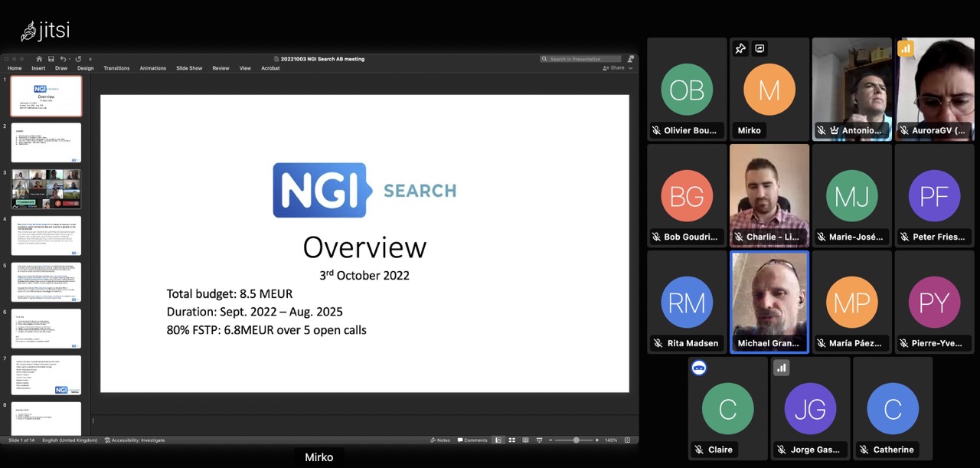Open the Home ribbon tab
This screenshot has width=980, height=468.
tap(15, 68)
